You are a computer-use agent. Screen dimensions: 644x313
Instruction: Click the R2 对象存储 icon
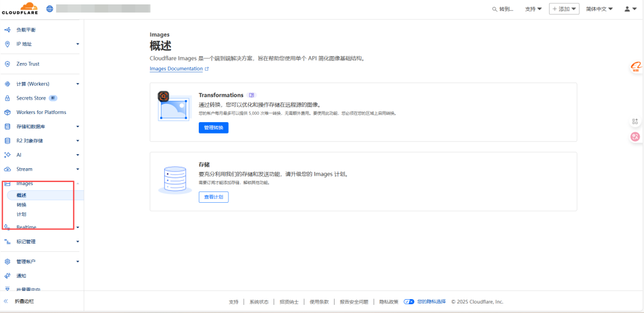pos(7,140)
